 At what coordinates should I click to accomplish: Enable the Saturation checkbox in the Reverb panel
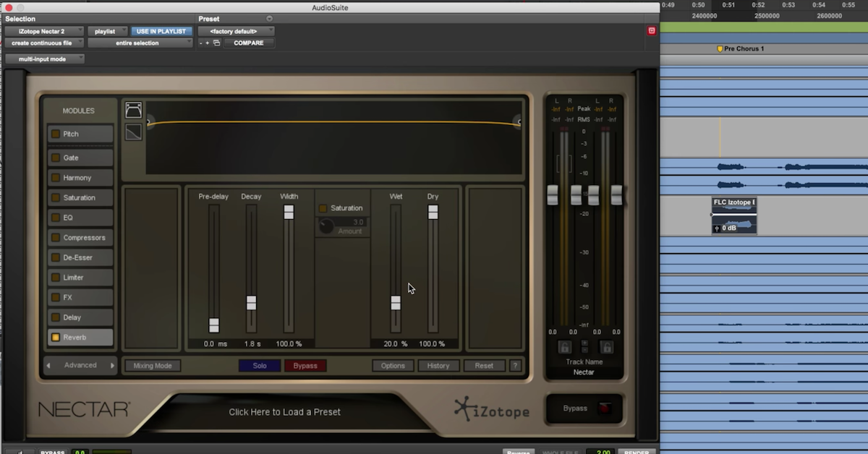321,207
